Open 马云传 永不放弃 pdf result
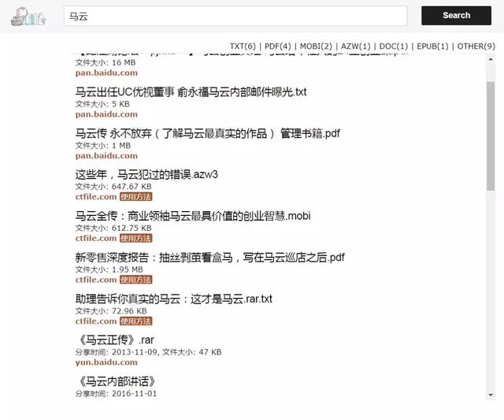Viewport: 504px width, 420px height. pos(208,133)
